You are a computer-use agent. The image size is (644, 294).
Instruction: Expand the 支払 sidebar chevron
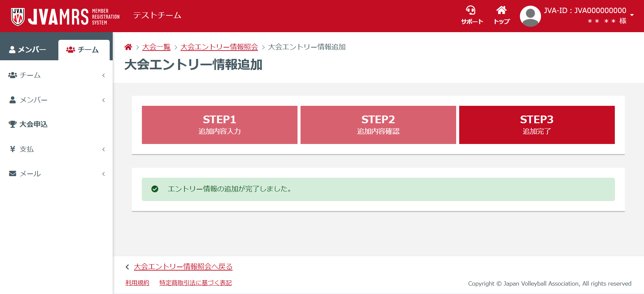tap(103, 149)
